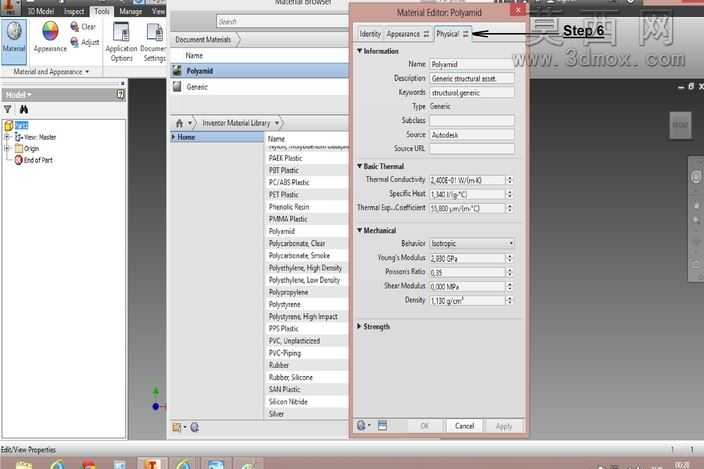The image size is (704, 469).
Task: Open Document Settings from the ribbon
Action: pyautogui.click(x=154, y=42)
